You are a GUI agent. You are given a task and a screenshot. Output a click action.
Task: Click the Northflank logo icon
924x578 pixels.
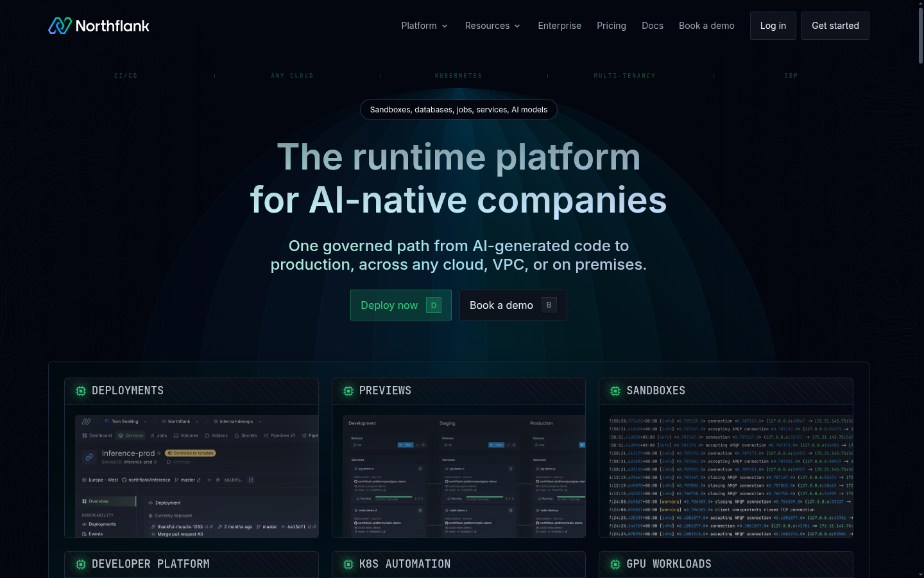coord(60,26)
